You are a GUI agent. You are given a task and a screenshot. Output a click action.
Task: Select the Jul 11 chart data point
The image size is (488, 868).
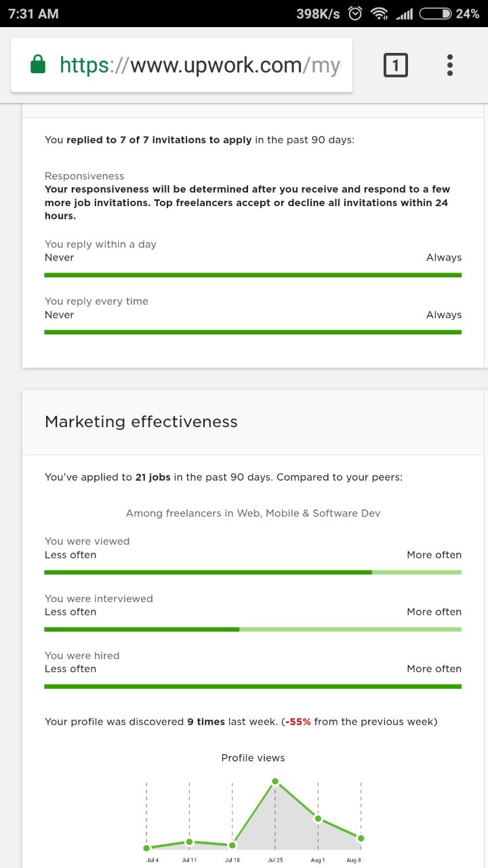click(x=189, y=842)
